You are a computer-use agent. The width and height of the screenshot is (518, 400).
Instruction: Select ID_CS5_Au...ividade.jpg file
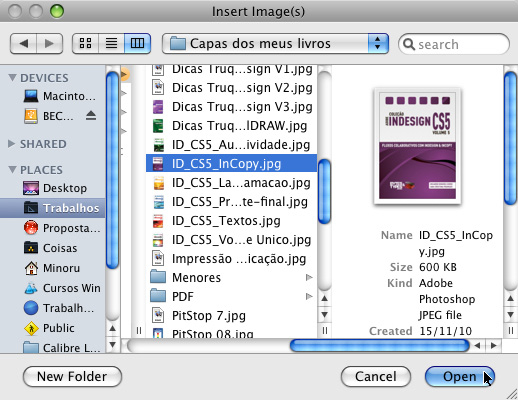(232, 145)
